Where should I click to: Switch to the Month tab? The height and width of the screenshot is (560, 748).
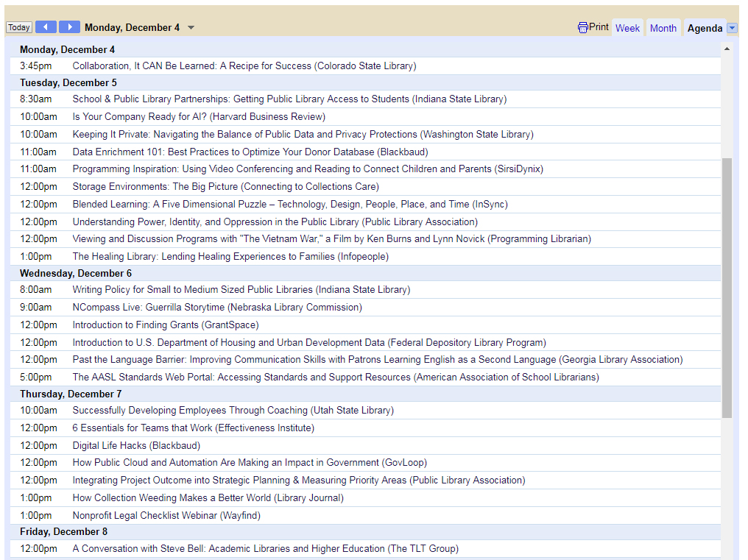(x=663, y=28)
